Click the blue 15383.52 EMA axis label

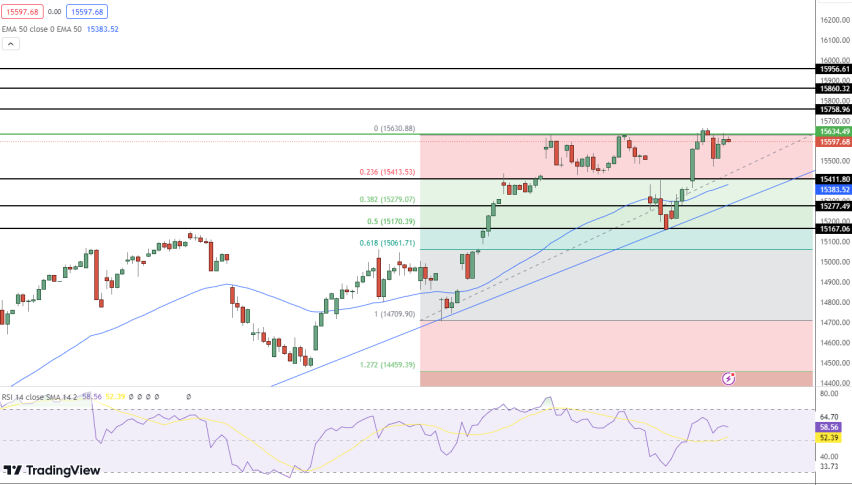tap(834, 190)
